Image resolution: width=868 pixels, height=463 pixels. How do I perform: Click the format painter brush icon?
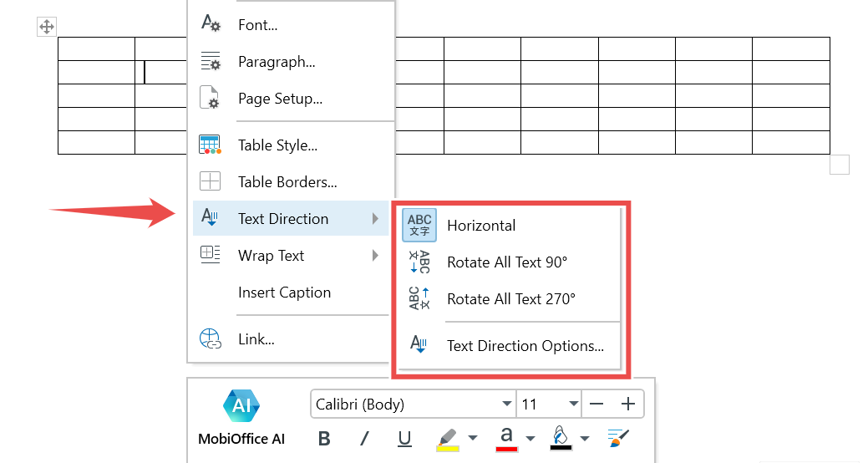(618, 438)
